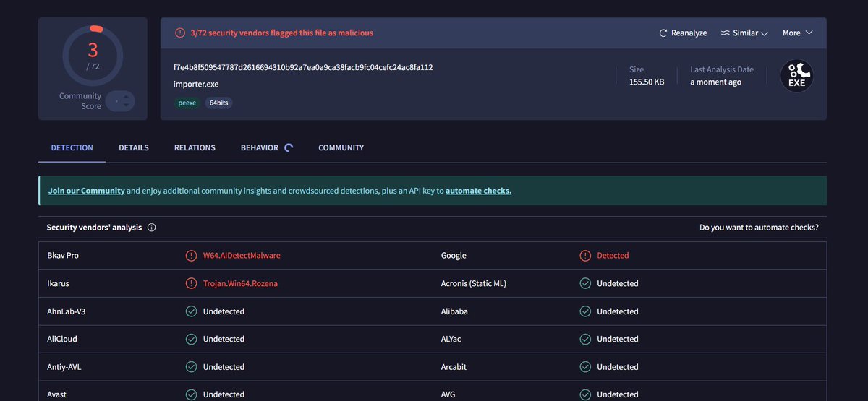This screenshot has width=868, height=401.
Task: Click the Bkav Pro vendor name
Action: pos(63,256)
